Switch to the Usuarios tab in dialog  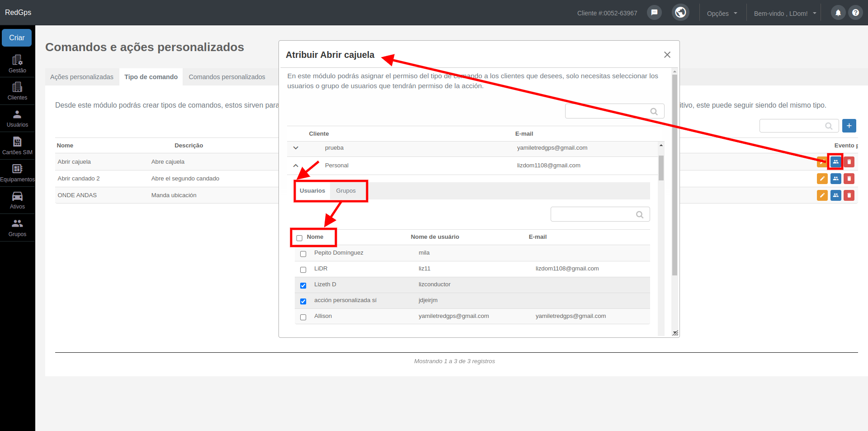[312, 191]
